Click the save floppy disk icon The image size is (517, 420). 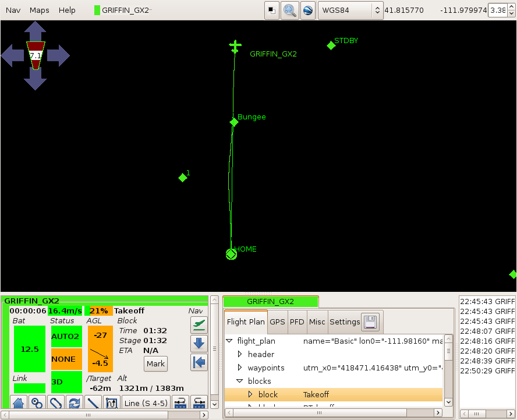pyautogui.click(x=370, y=322)
